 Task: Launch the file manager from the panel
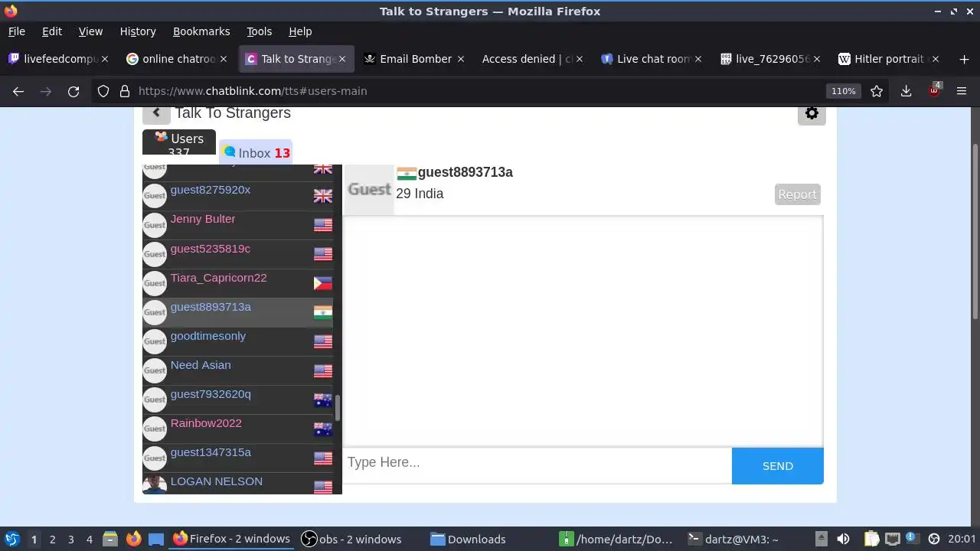click(109, 539)
